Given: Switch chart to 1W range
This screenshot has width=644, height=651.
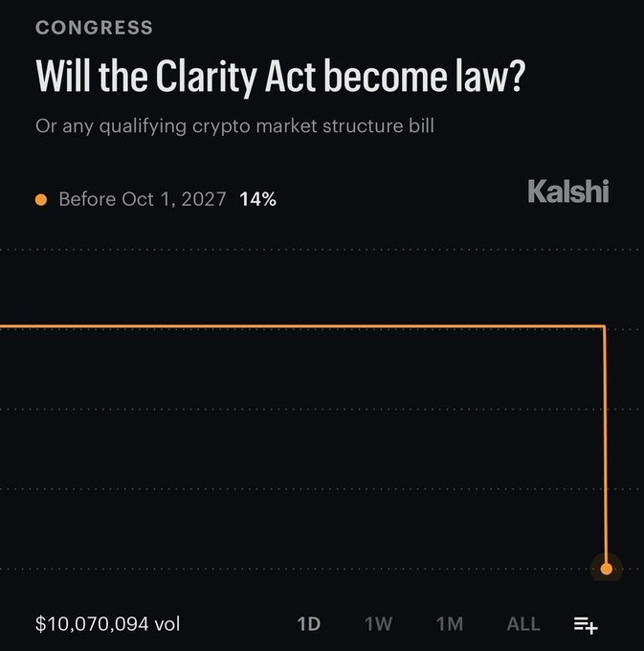Looking at the screenshot, I should 378,624.
